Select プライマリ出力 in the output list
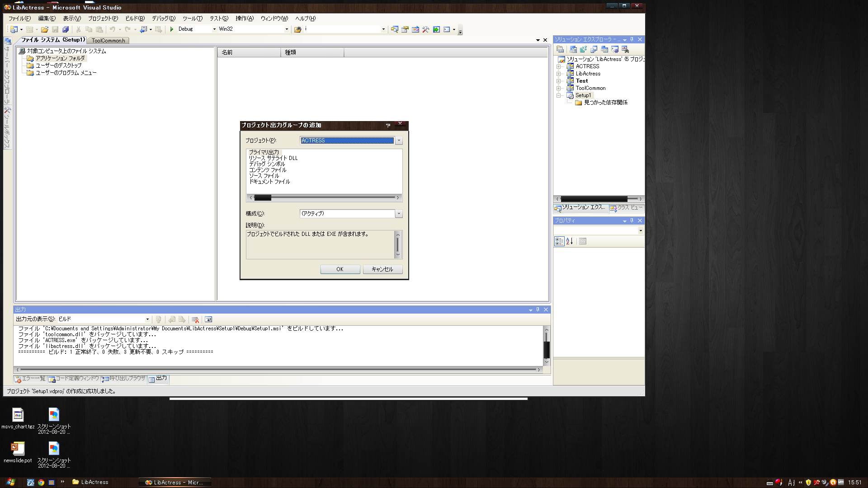This screenshot has width=868, height=488. pos(264,152)
